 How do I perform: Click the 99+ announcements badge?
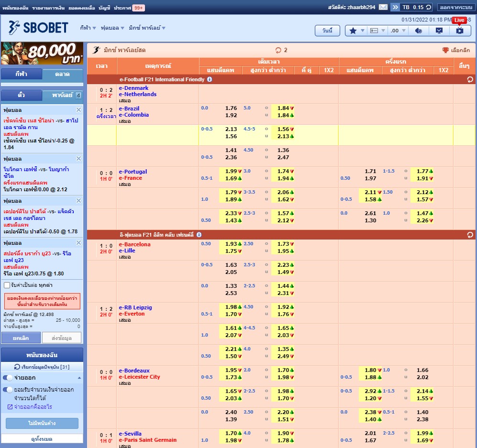pyautogui.click(x=138, y=8)
